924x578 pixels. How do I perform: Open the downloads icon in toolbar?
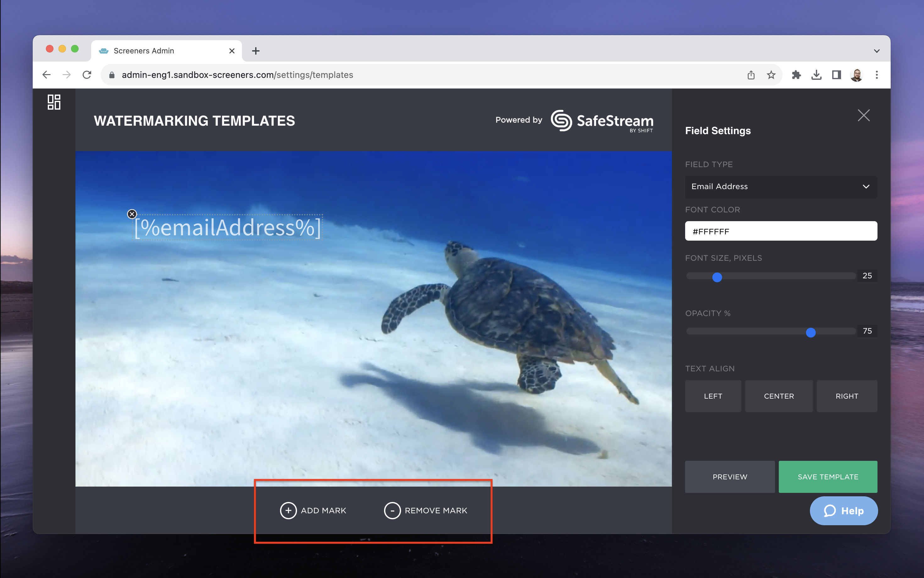(x=816, y=75)
